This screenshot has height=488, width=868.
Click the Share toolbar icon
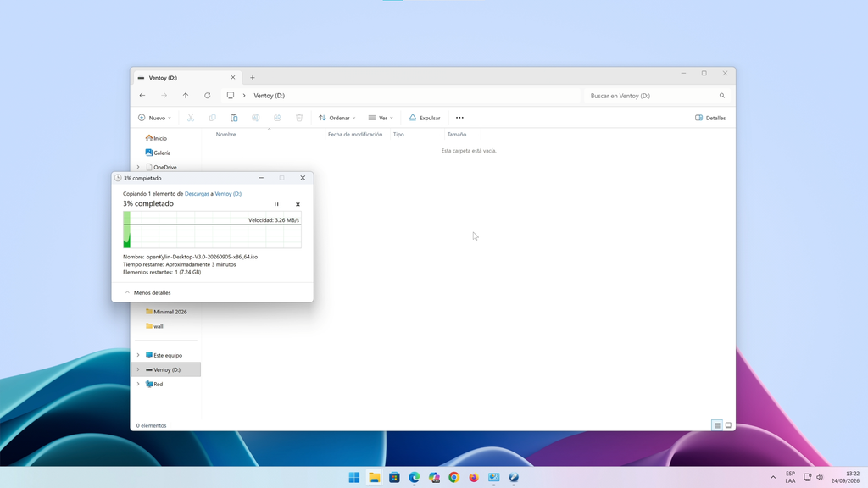tap(277, 118)
